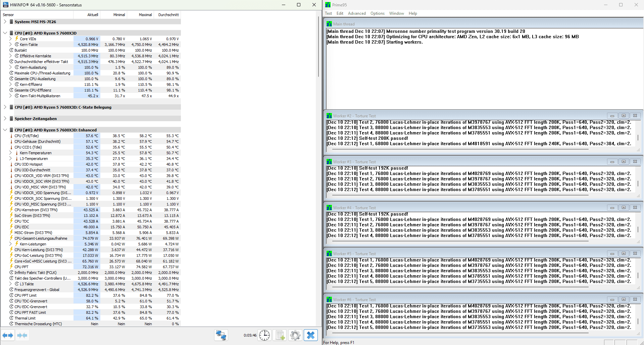Expand the Speicher-Zeitangaben group
This screenshot has width=644, height=345.
[5, 119]
